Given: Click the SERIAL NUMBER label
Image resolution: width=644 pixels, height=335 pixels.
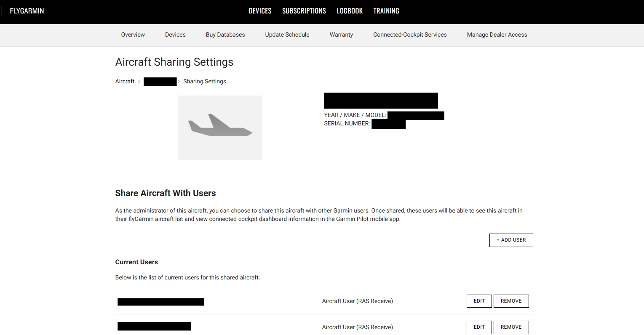Looking at the screenshot, I should [x=347, y=124].
